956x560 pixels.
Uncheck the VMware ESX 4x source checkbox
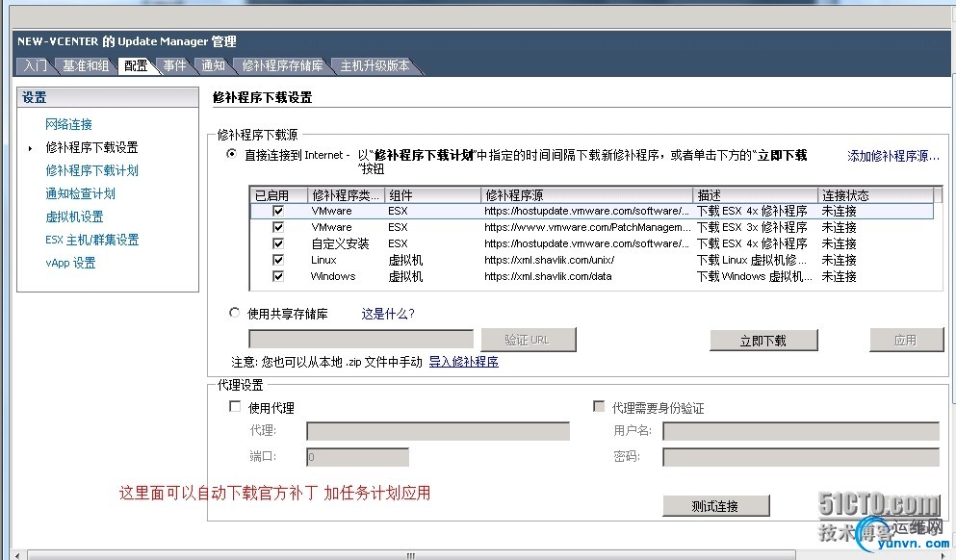point(278,211)
